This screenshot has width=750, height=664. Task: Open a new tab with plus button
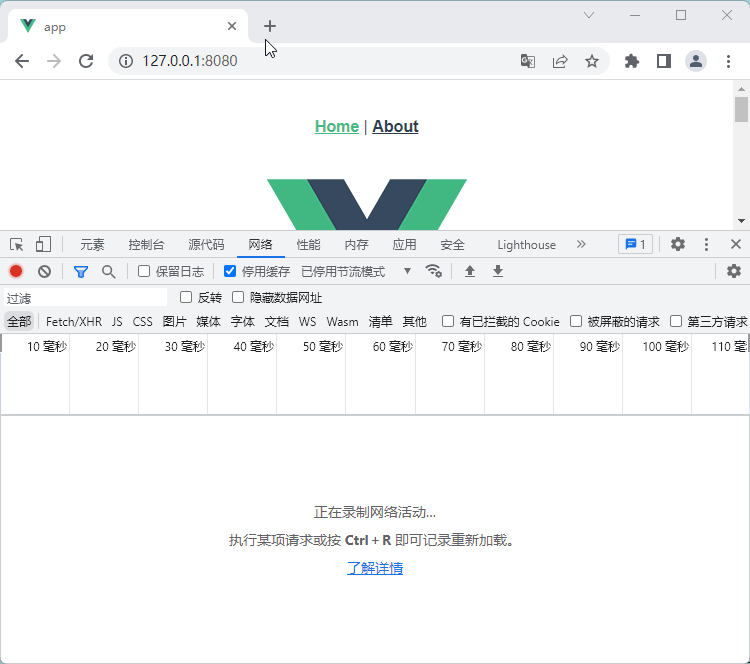[270, 26]
